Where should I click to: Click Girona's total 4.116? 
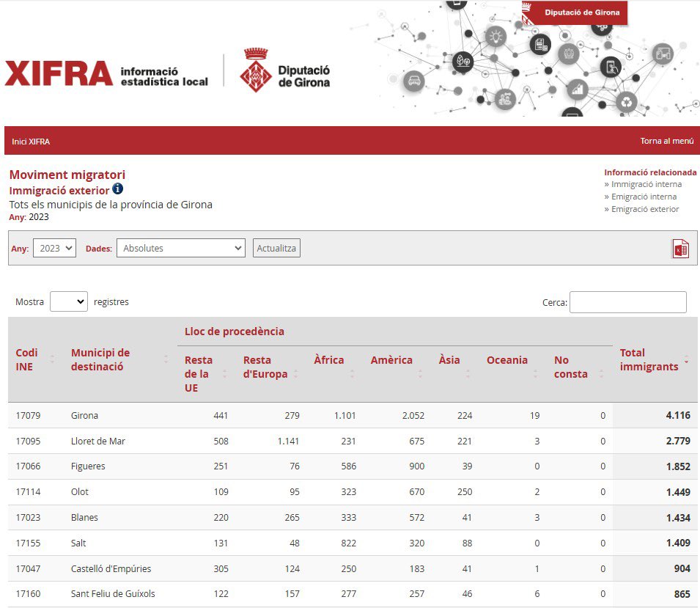pos(678,415)
